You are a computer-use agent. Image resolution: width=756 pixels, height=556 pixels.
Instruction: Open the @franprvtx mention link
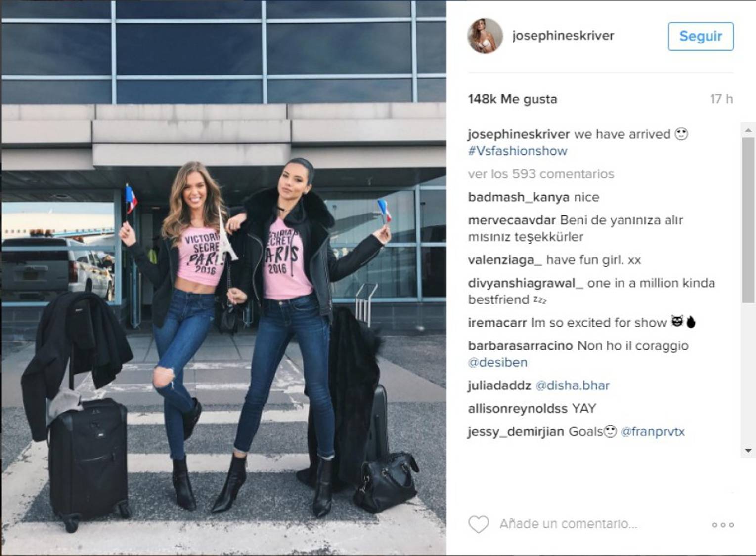[x=653, y=432]
